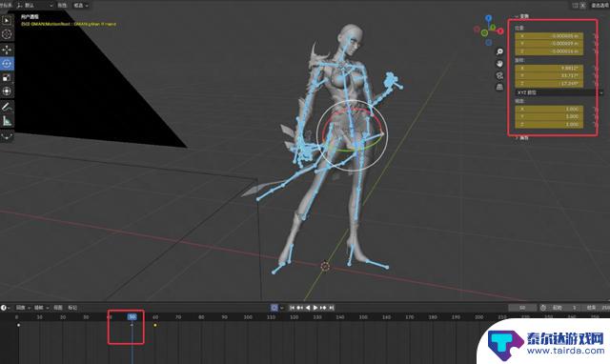Screen dimensions: 610x364
Task: Open the timeline Keying dropdown
Action: 41,308
